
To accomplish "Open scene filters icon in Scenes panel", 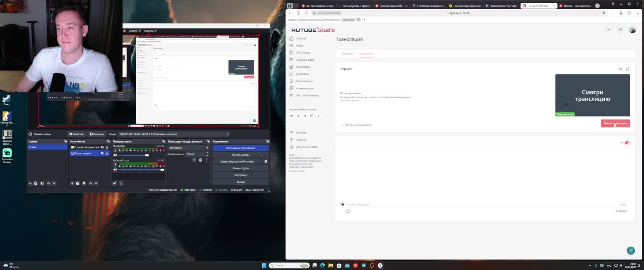I will tap(42, 183).
